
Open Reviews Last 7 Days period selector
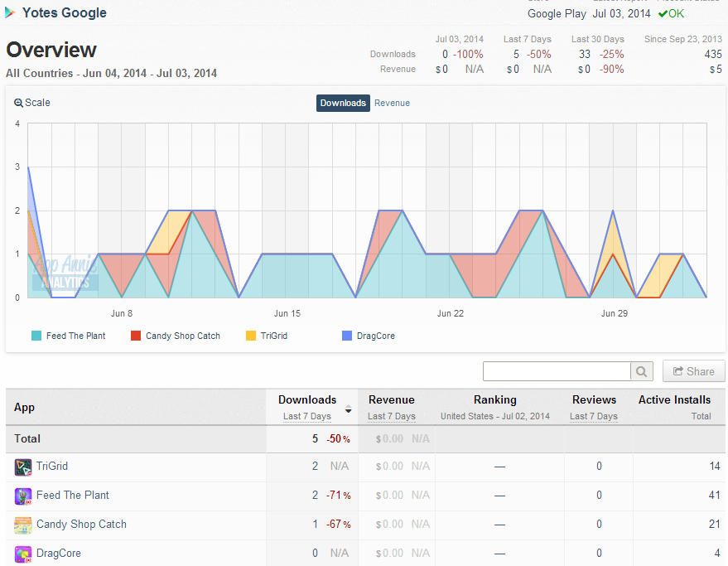[593, 416]
